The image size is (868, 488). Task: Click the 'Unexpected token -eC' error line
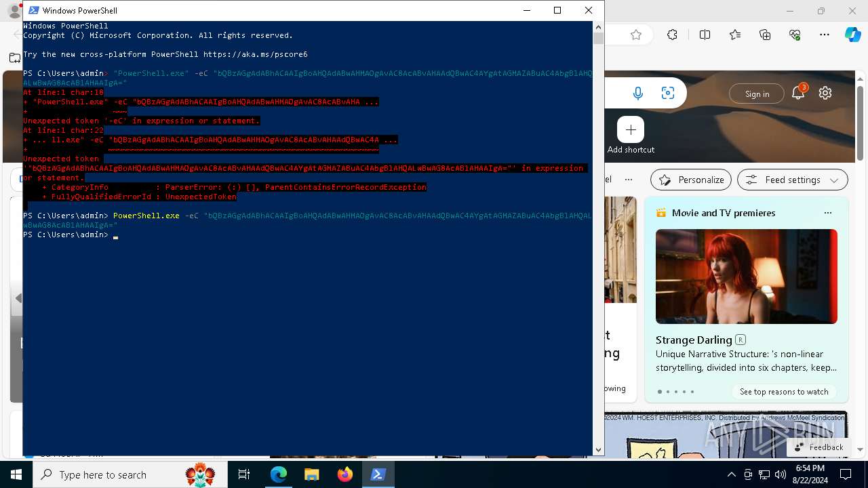pyautogui.click(x=142, y=121)
